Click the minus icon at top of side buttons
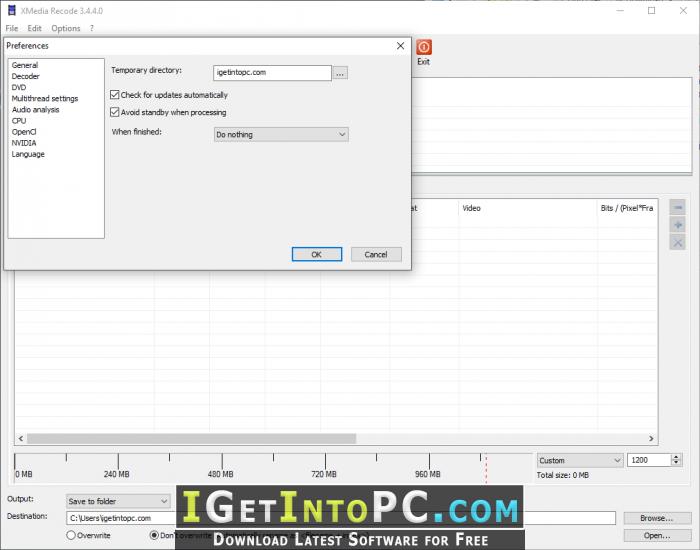This screenshot has height=550, width=700. click(x=678, y=208)
